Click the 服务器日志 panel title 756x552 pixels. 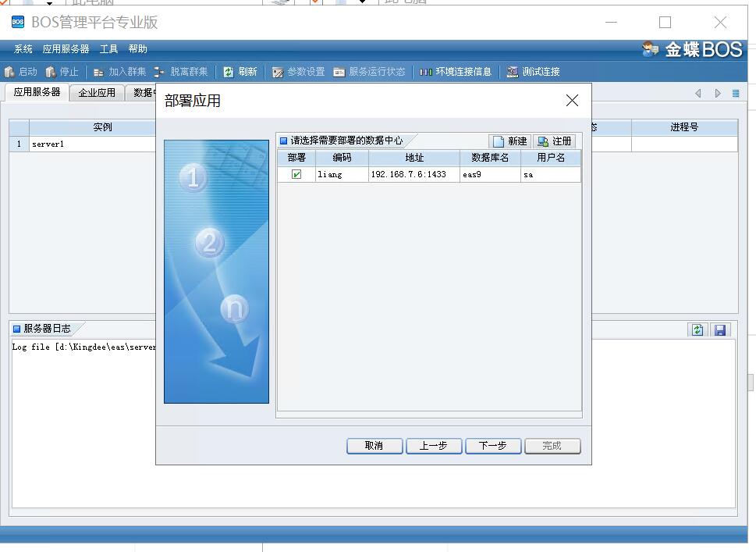pos(48,329)
